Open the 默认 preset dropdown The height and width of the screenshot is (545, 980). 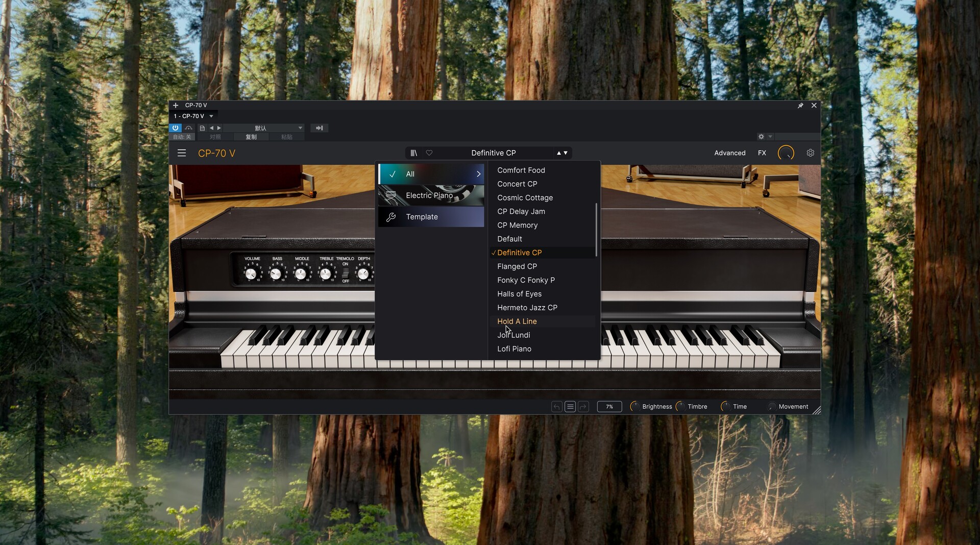(x=264, y=128)
